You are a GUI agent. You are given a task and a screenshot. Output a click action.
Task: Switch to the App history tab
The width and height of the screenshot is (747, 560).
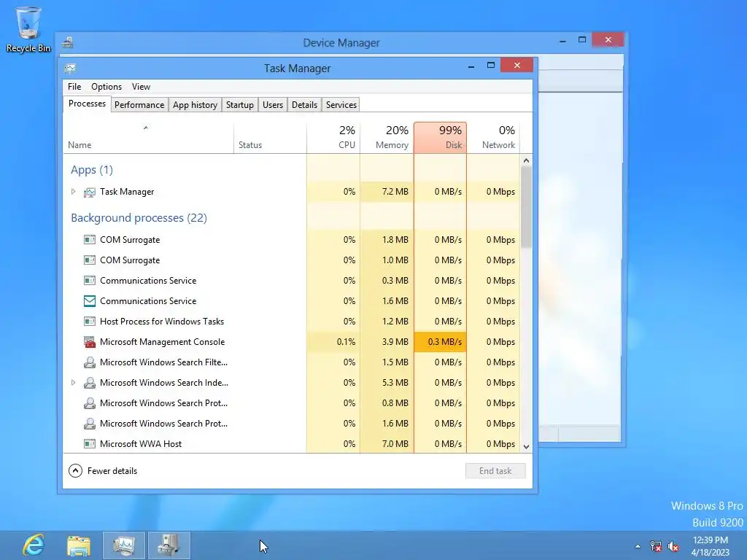pos(195,105)
